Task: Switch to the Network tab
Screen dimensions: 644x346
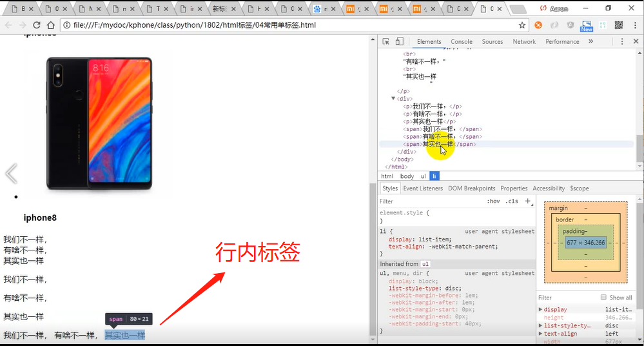Action: click(524, 41)
